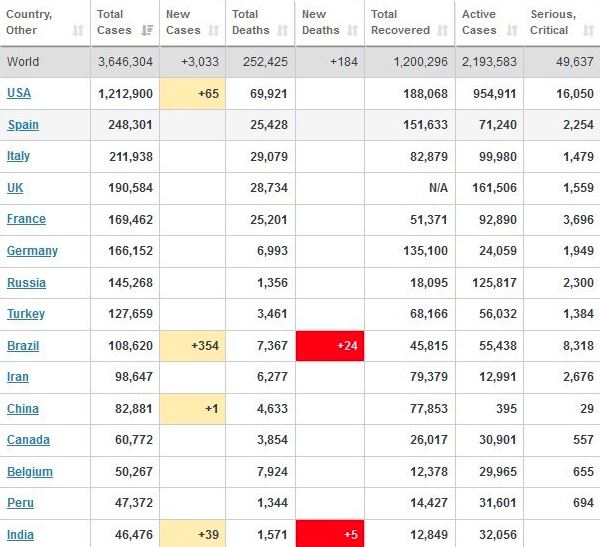
Task: Sort table by New Cases arrows
Action: pyautogui.click(x=217, y=30)
